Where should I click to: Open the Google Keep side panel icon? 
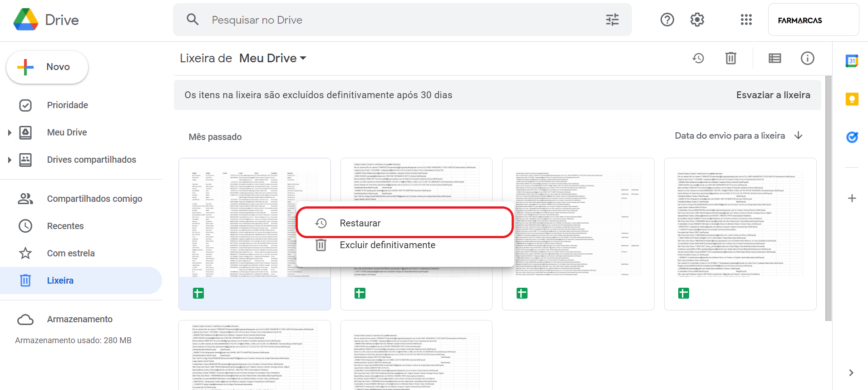pos(852,99)
